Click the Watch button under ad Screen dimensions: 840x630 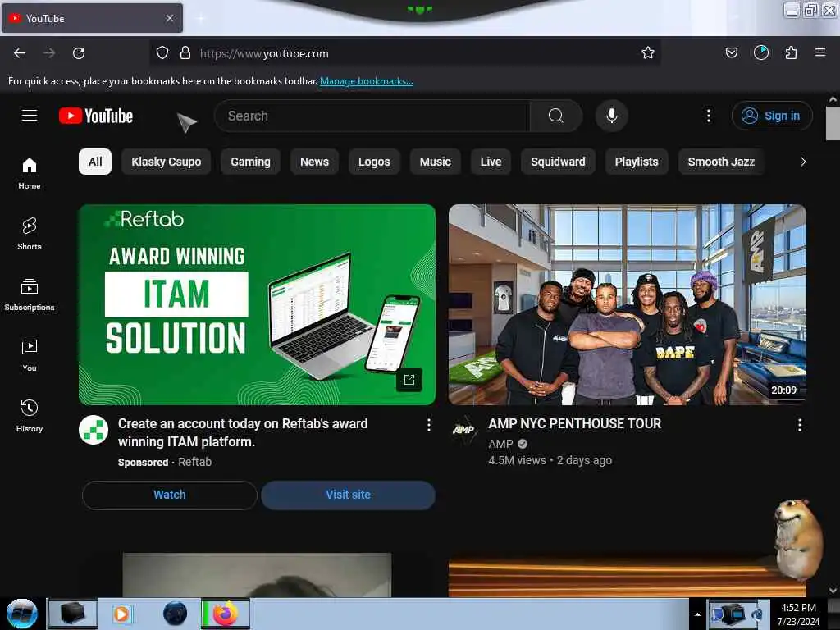tap(170, 495)
